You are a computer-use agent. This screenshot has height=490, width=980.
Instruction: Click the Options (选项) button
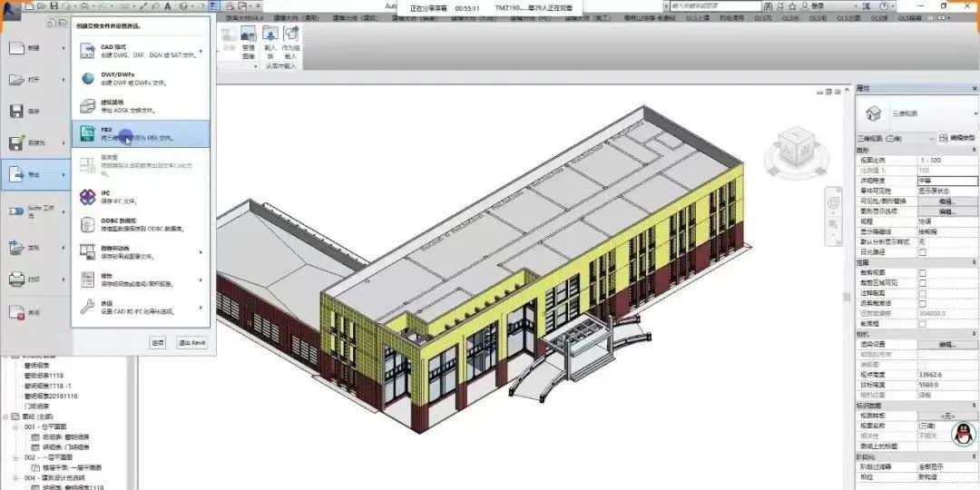pos(158,342)
